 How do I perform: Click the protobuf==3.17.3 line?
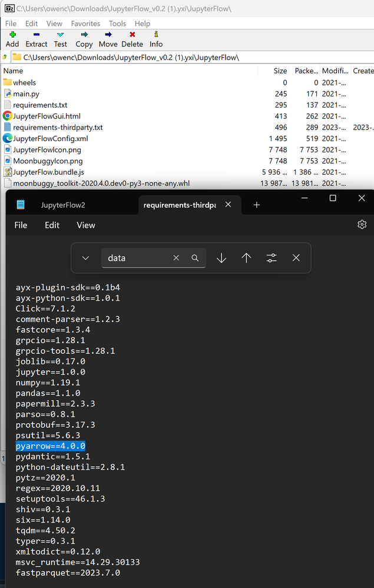click(55, 425)
